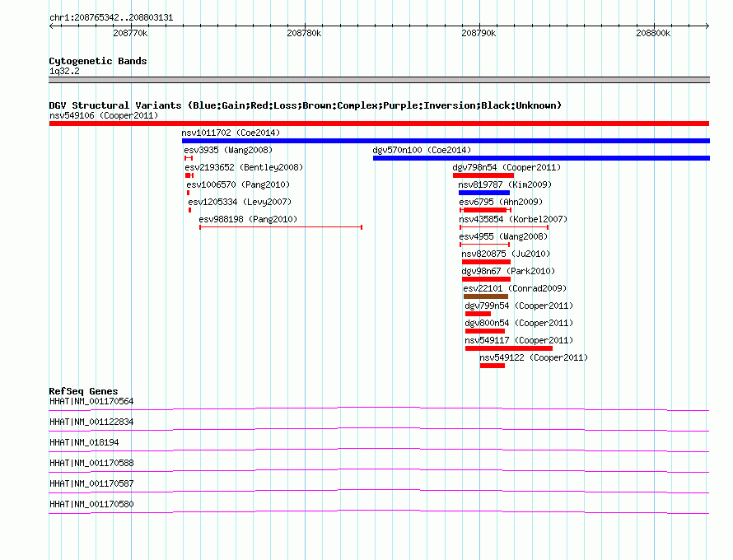Open the esv2193652 (Bentley2008) variant label

(244, 167)
